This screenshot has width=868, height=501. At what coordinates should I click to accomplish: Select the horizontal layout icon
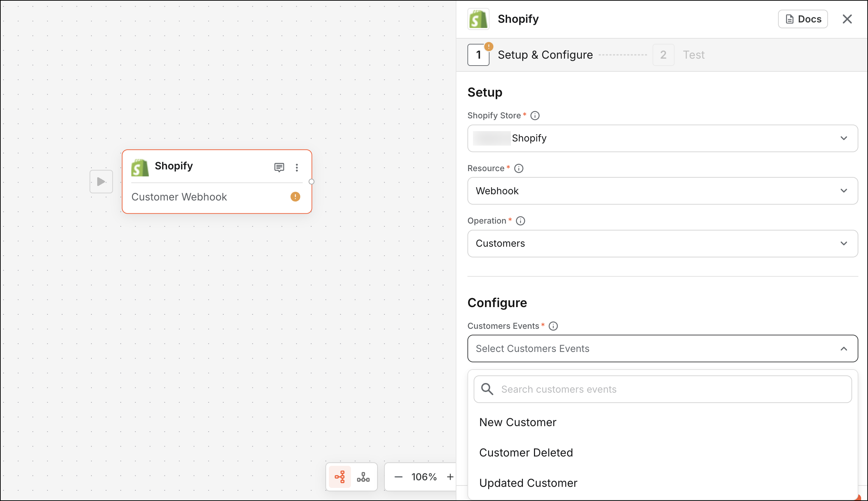tap(340, 477)
